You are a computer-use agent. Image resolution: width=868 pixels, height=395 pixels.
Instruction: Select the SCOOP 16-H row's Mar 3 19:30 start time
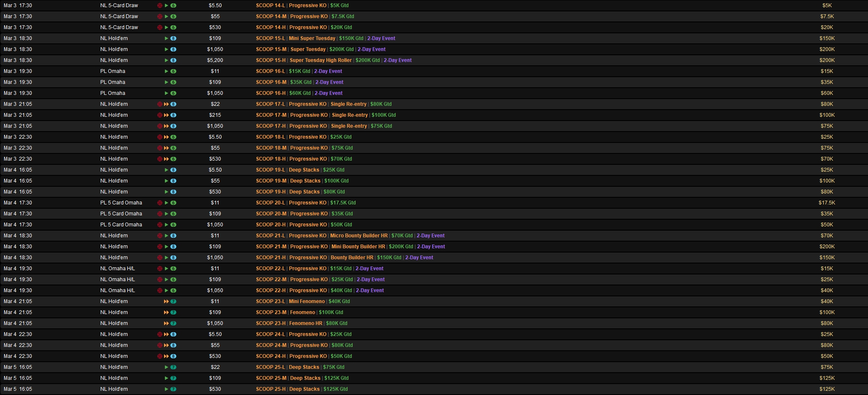point(18,93)
